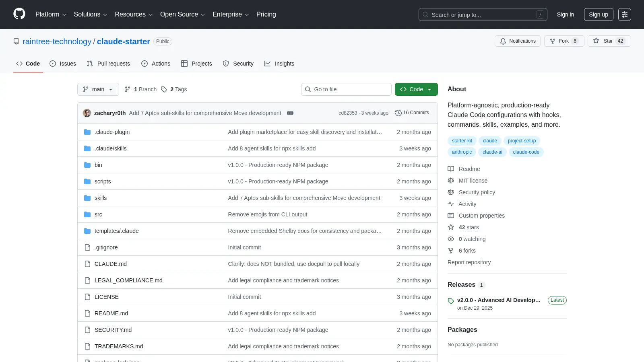Click the Sign in link
Image resolution: width=644 pixels, height=362 pixels.
566,14
